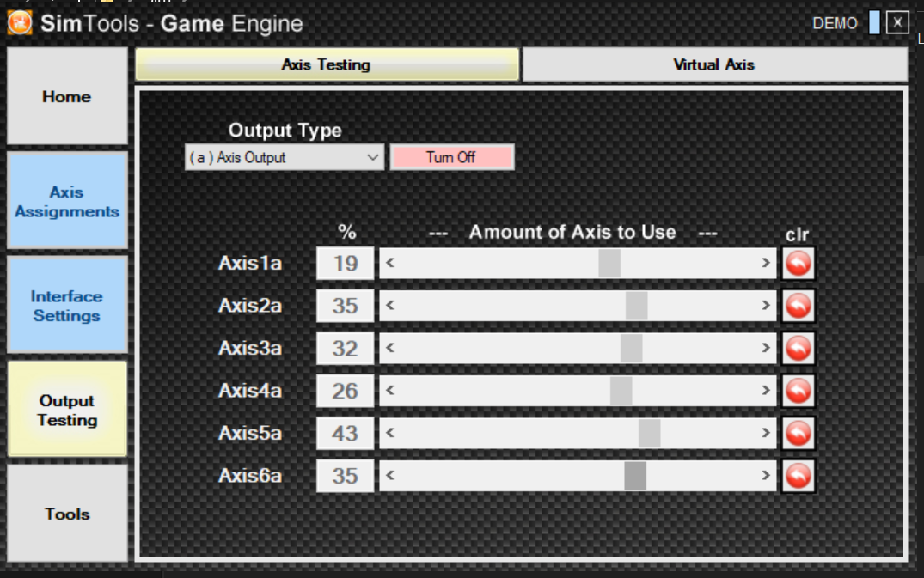Go to the Home section

(67, 96)
